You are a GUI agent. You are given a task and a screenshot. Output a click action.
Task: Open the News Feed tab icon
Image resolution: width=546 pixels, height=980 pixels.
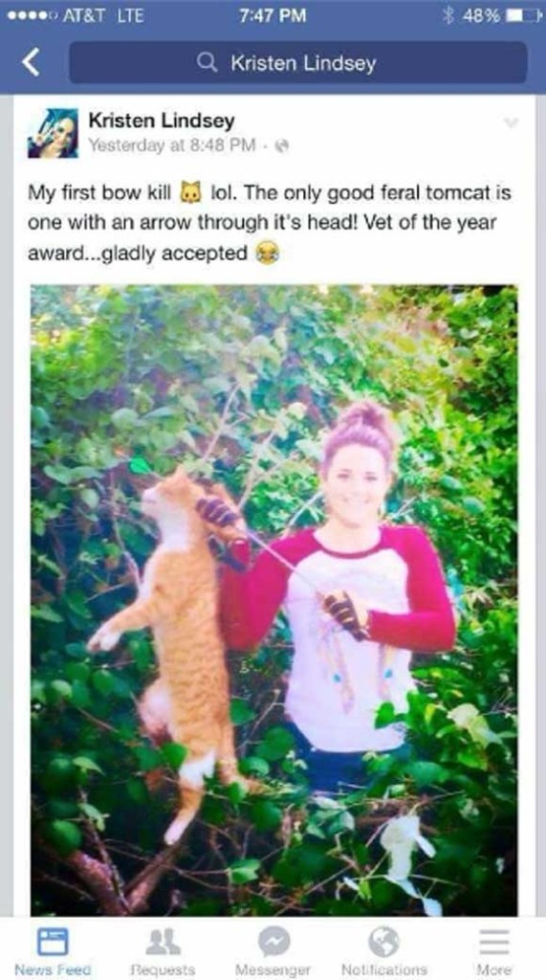click(53, 942)
